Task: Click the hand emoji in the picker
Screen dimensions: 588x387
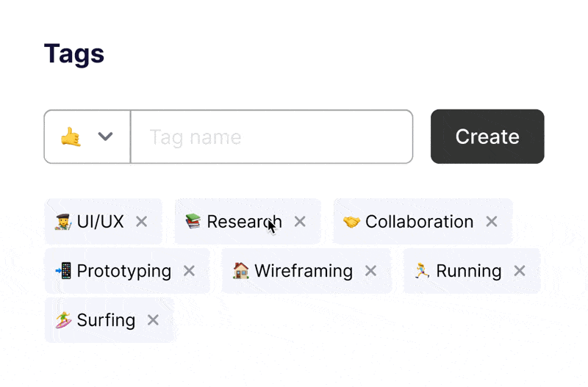Action: 71,137
